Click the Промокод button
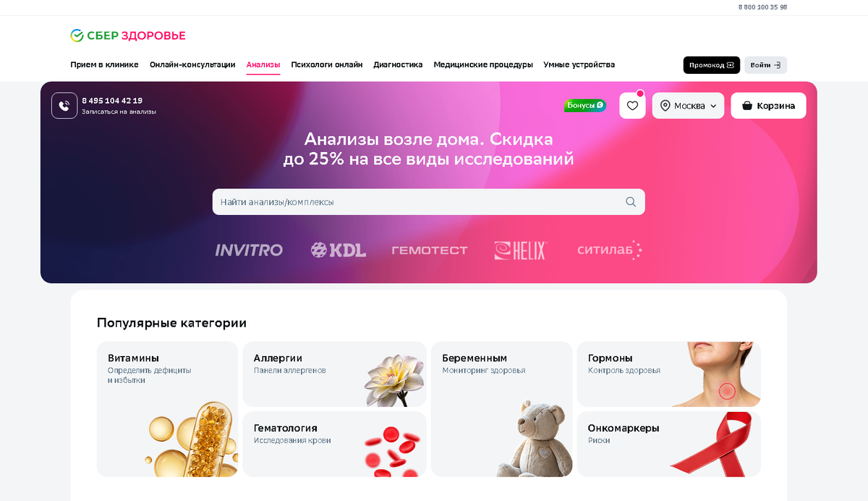This screenshot has width=868, height=501. [712, 65]
